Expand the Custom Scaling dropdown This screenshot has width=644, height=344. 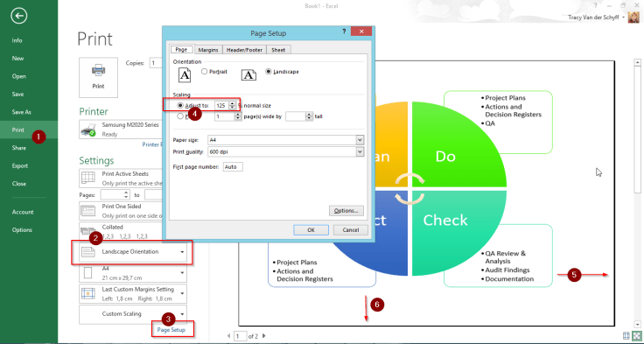(182, 314)
